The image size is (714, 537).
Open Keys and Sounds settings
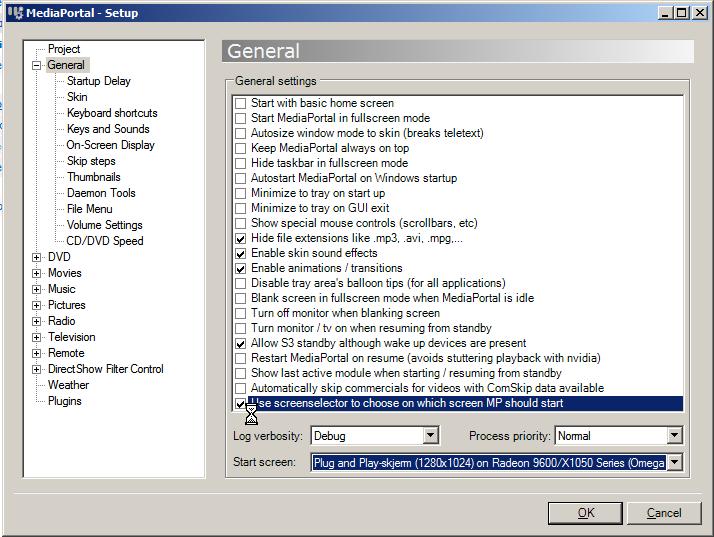click(x=108, y=129)
